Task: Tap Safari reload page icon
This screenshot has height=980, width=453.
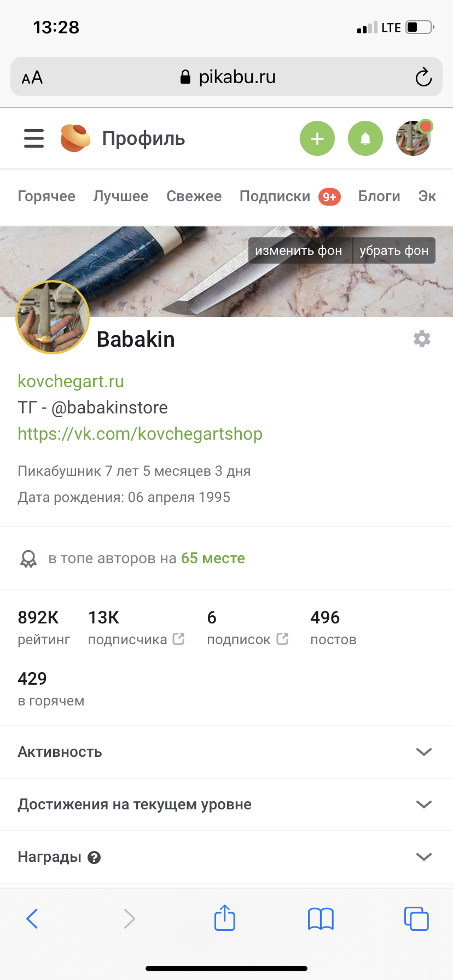Action: point(423,77)
